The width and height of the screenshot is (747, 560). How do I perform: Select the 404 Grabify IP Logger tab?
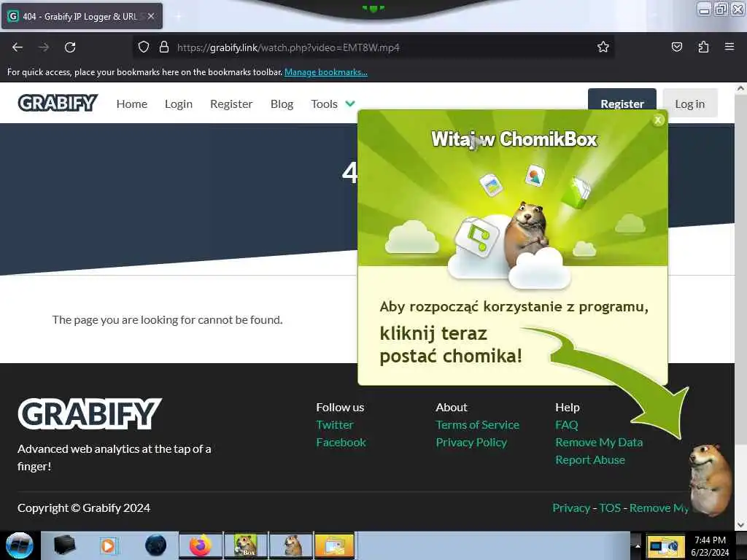tap(80, 16)
